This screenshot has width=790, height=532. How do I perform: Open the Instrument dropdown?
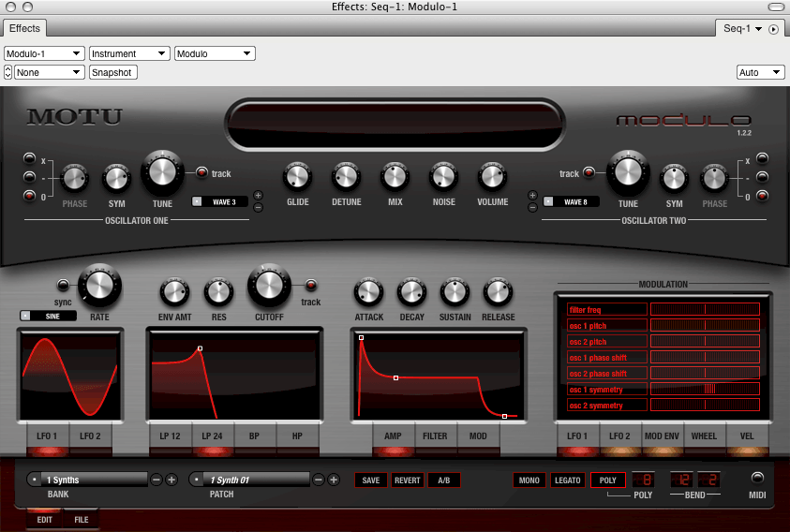pos(129,53)
